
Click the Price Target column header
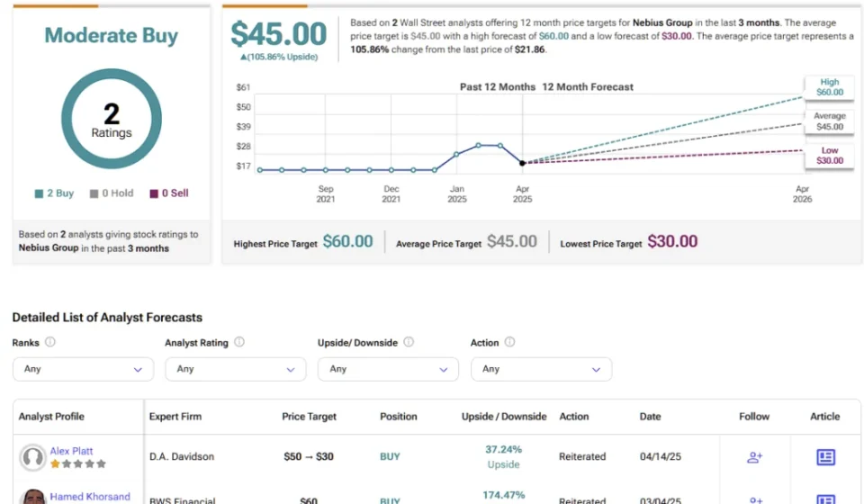click(x=309, y=417)
